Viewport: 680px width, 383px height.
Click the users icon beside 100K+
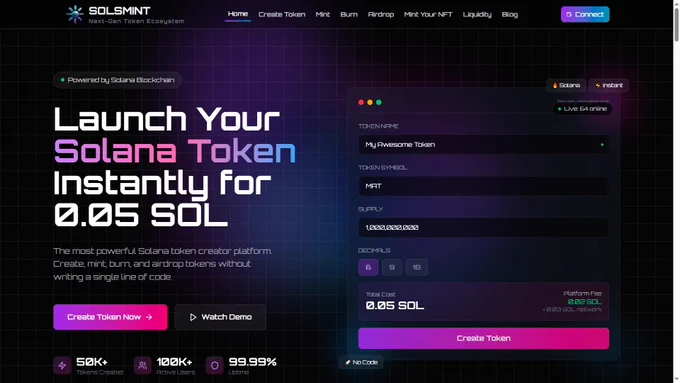tap(142, 365)
